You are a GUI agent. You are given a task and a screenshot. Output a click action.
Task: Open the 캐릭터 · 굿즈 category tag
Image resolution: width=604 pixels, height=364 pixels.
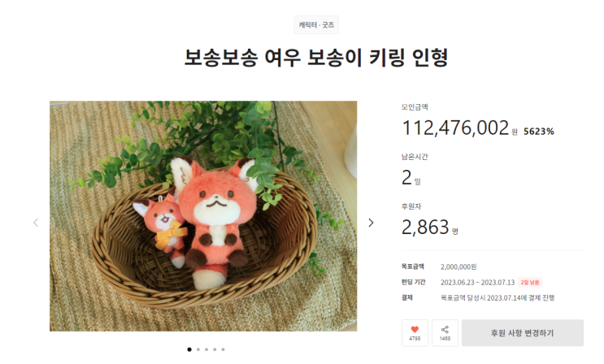(316, 25)
